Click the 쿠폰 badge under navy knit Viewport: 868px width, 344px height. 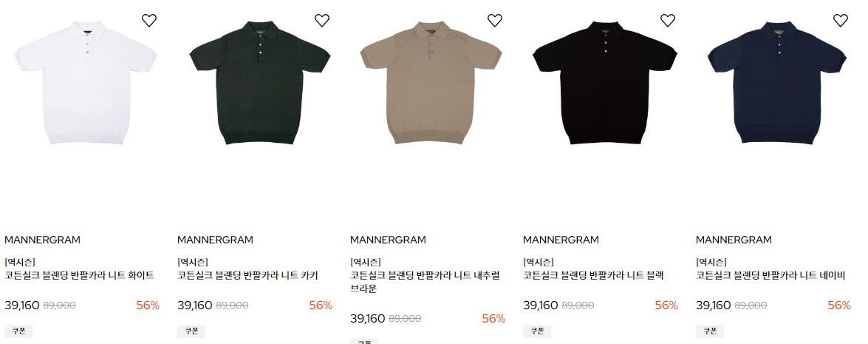(710, 331)
